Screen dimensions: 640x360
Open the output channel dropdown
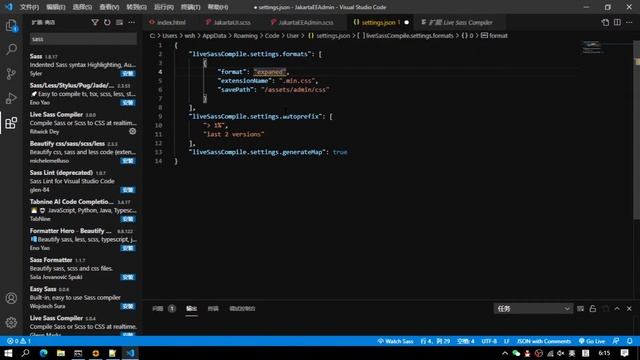tap(533, 309)
